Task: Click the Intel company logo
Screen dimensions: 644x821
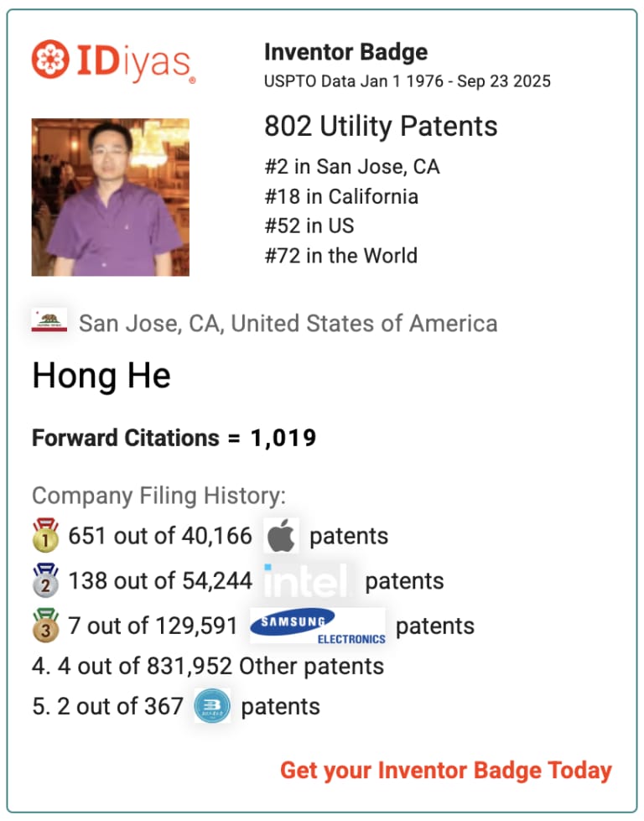Action: [x=308, y=581]
